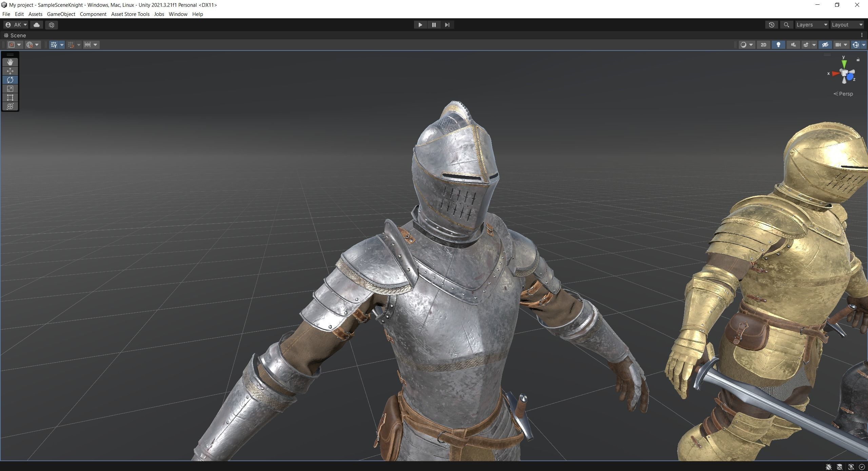
Task: Open the Edit menu
Action: coord(19,14)
